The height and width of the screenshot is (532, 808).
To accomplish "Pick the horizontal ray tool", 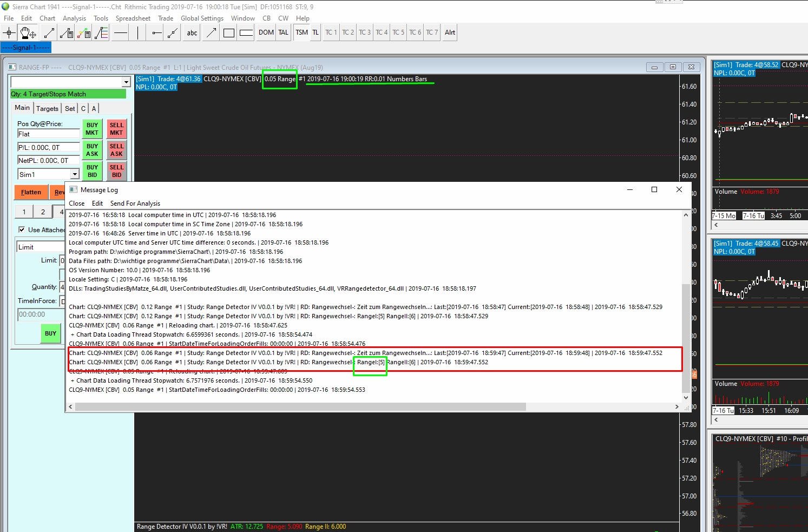I will (156, 33).
